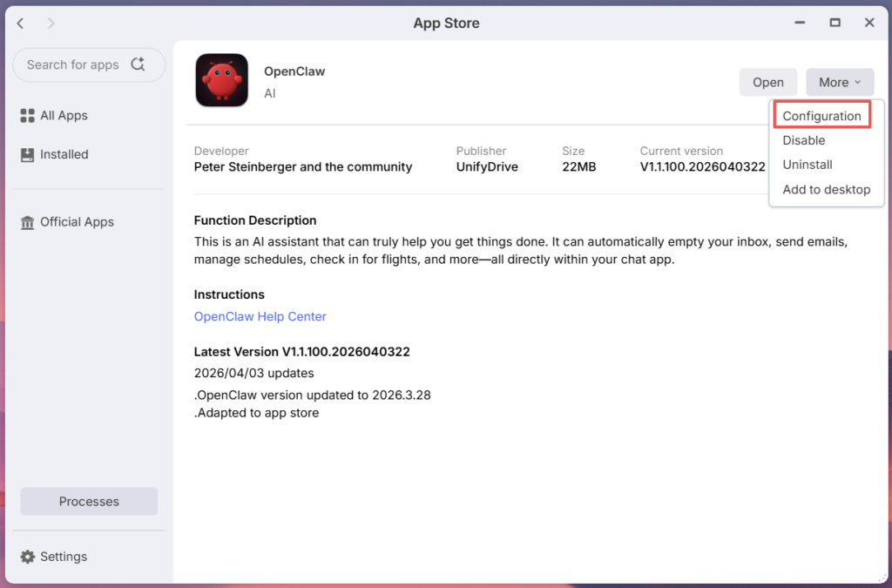Viewport: 892px width, 588px height.
Task: Go back using the back arrow
Action: point(21,24)
